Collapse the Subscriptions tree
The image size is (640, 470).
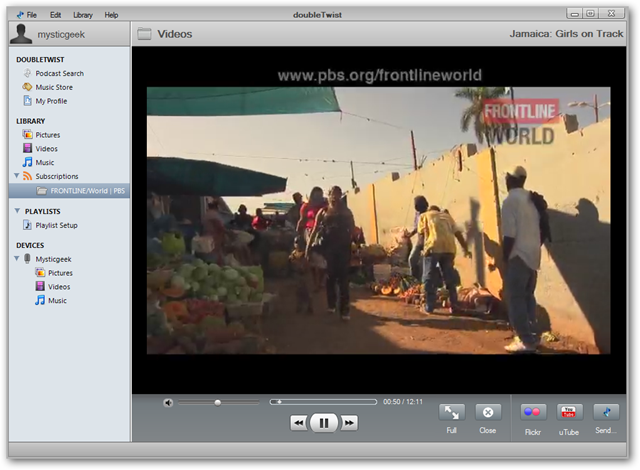(17, 176)
